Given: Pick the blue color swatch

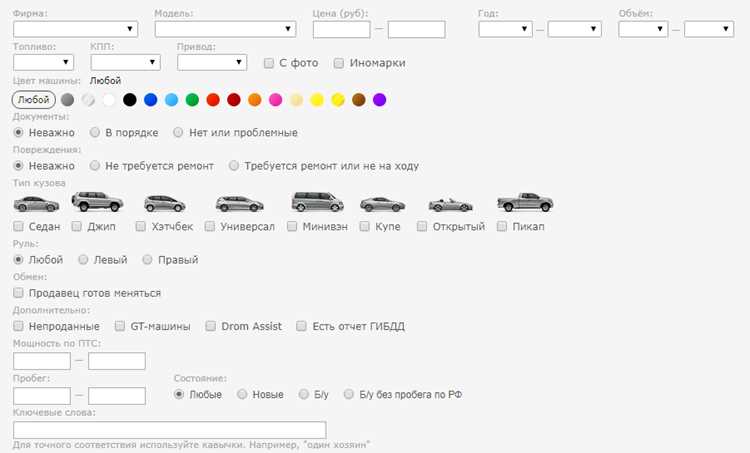Looking at the screenshot, I should click(151, 99).
